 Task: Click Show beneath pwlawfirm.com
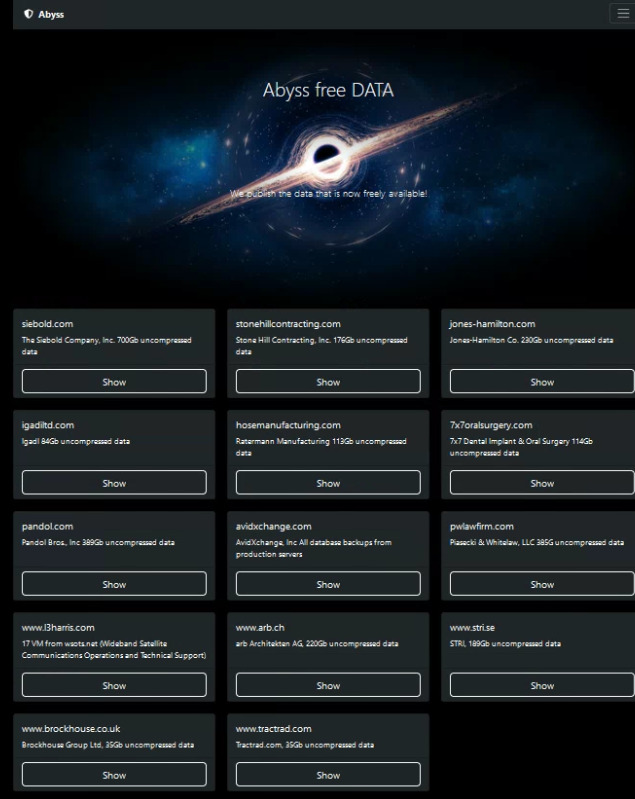541,584
